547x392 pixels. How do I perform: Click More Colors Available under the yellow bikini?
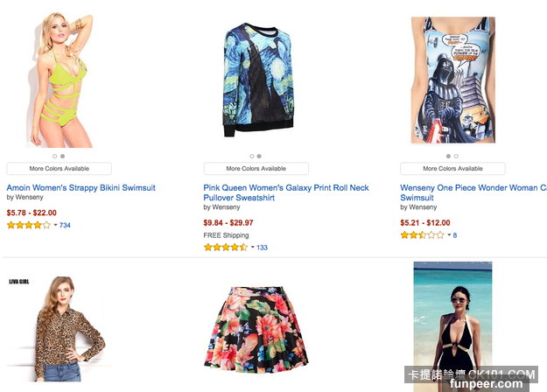(x=59, y=168)
